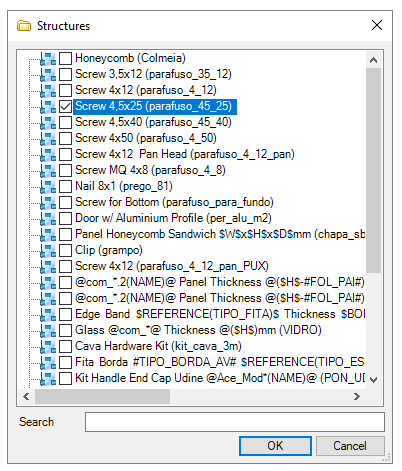
Task: Enable Door w/ Aluminium Profile checkbox
Action: 65,218
